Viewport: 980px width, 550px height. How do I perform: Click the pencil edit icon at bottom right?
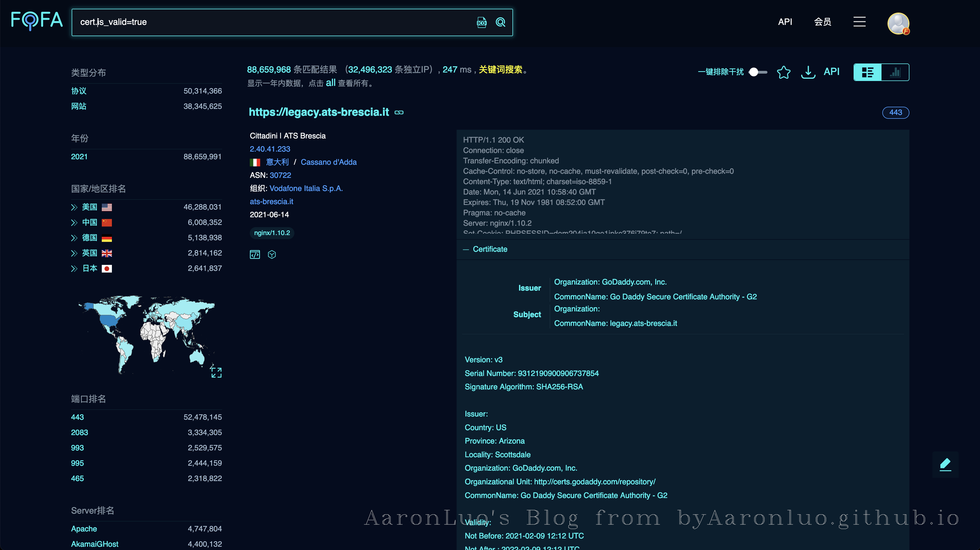click(945, 464)
